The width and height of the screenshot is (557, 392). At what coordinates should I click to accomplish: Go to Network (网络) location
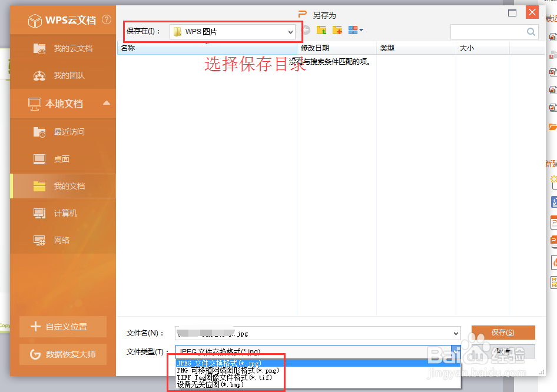(63, 240)
